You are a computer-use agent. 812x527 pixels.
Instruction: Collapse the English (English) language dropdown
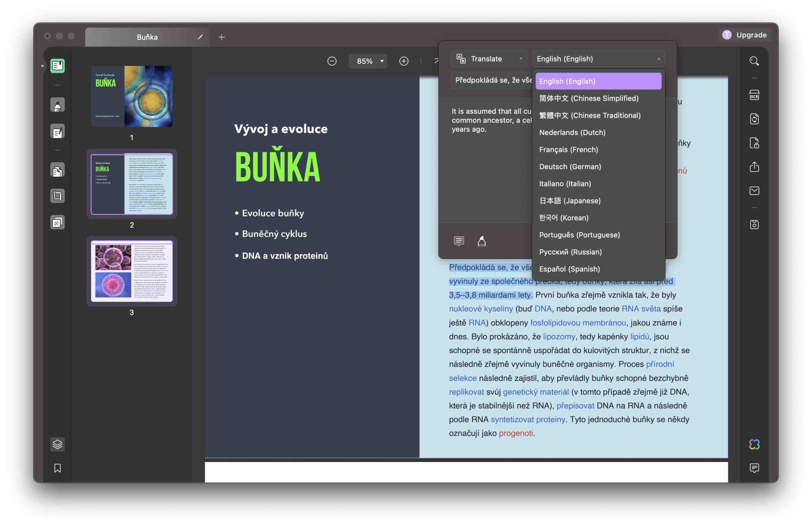point(598,59)
